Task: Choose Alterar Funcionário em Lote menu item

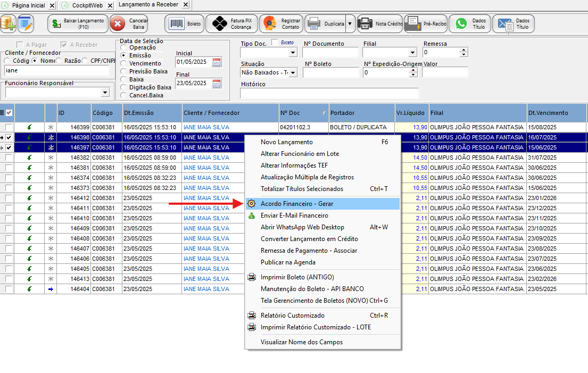Action: point(323,154)
